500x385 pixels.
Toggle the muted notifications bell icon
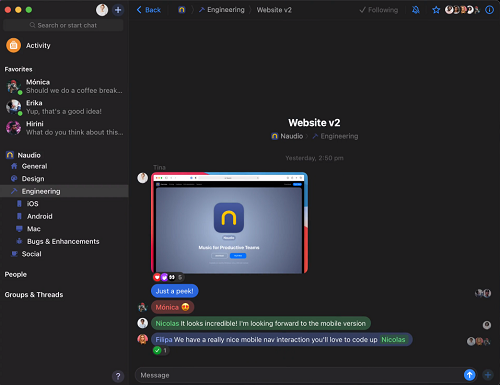tap(416, 10)
